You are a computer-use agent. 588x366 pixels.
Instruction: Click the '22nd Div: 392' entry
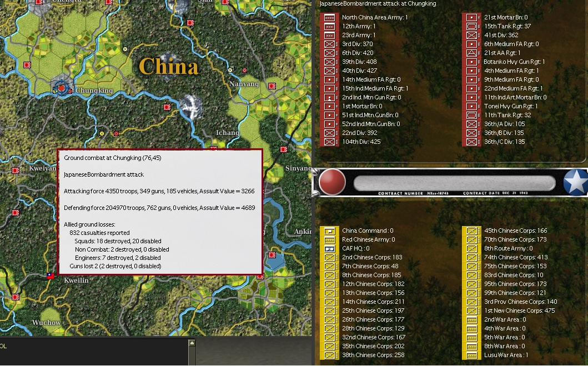pyautogui.click(x=360, y=133)
